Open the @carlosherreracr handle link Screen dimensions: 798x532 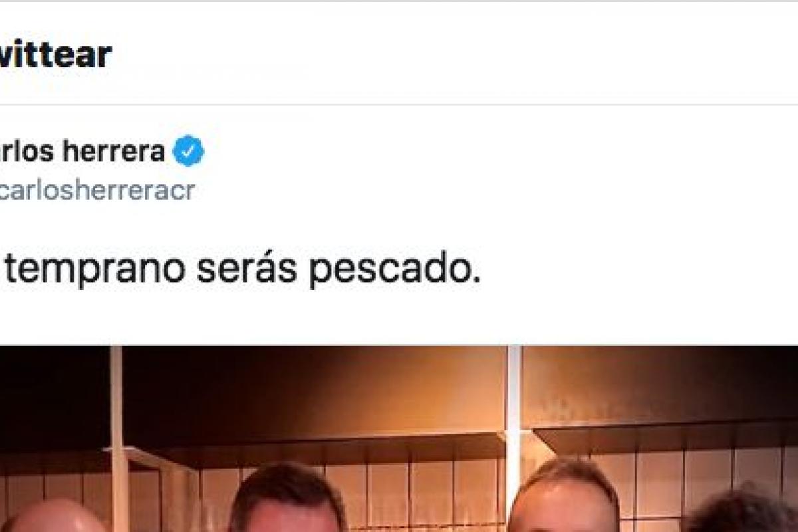click(x=97, y=191)
